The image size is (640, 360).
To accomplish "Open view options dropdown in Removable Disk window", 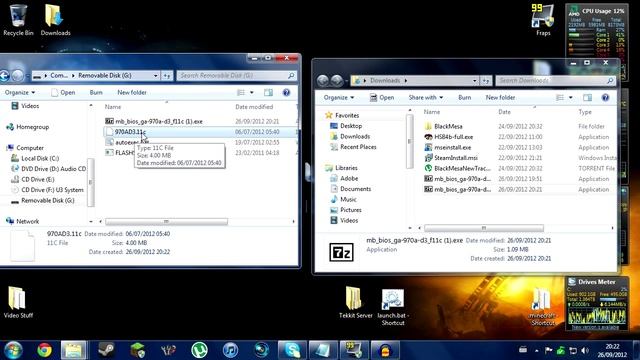I will click(x=252, y=93).
